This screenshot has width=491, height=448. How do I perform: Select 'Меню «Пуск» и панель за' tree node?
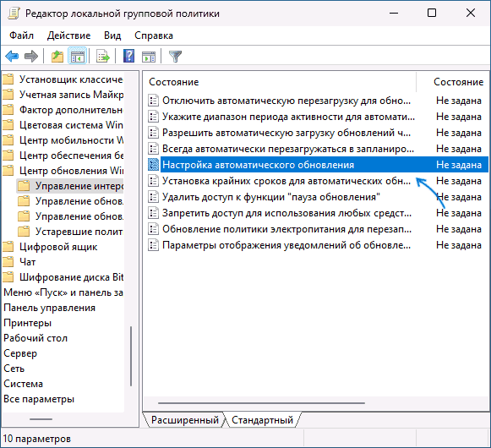pyautogui.click(x=63, y=292)
